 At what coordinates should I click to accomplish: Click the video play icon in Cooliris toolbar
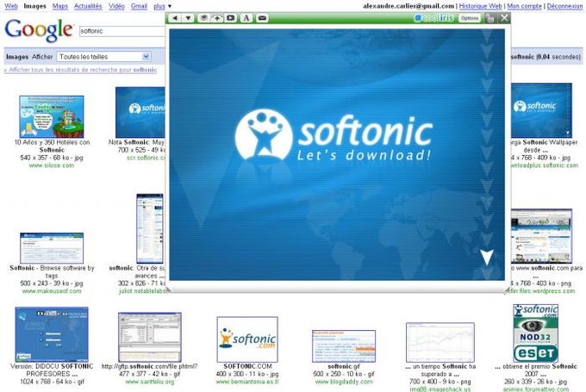coord(231,18)
